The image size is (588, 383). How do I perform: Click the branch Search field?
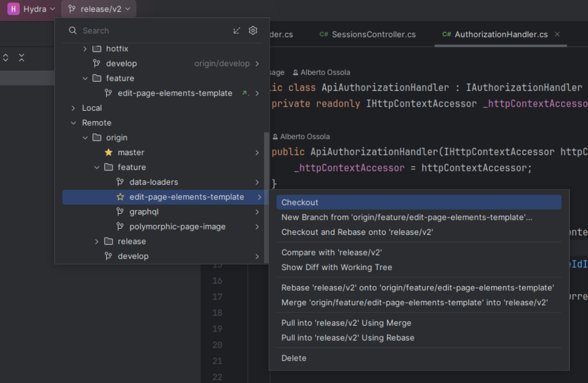coord(148,31)
